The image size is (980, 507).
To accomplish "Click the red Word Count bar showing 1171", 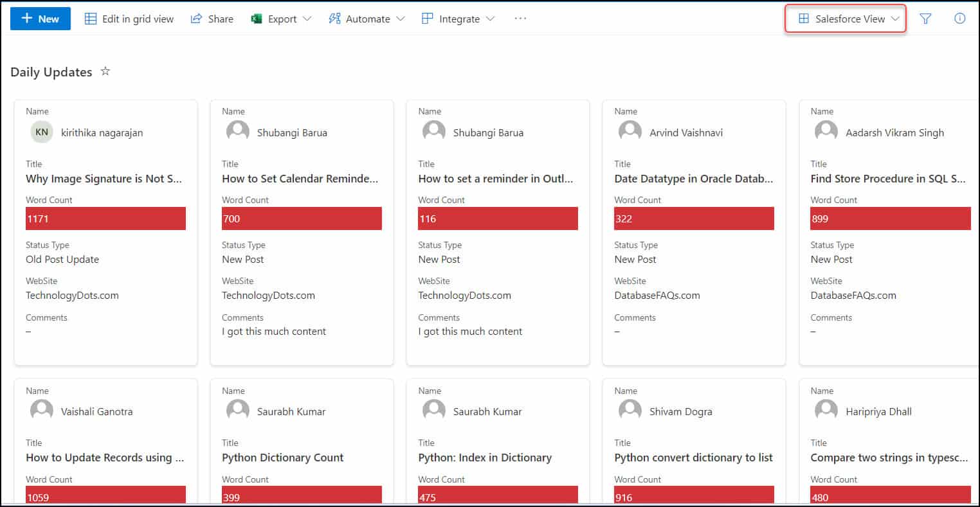I will point(105,218).
